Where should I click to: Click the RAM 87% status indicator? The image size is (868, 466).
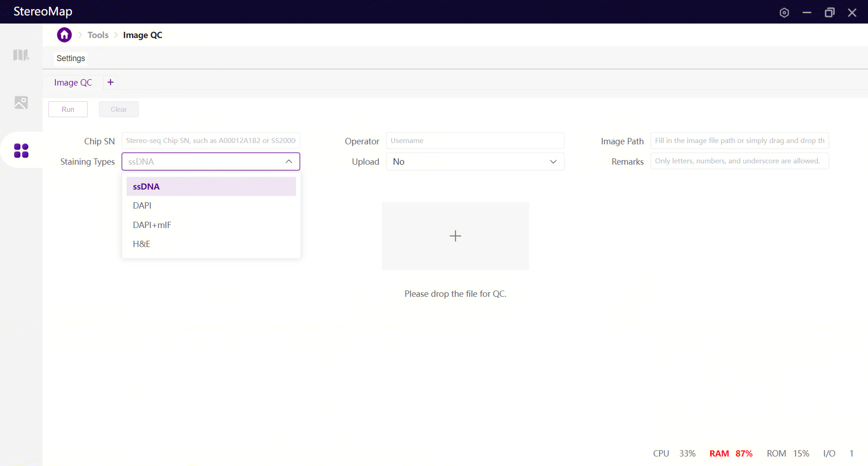[x=731, y=453]
